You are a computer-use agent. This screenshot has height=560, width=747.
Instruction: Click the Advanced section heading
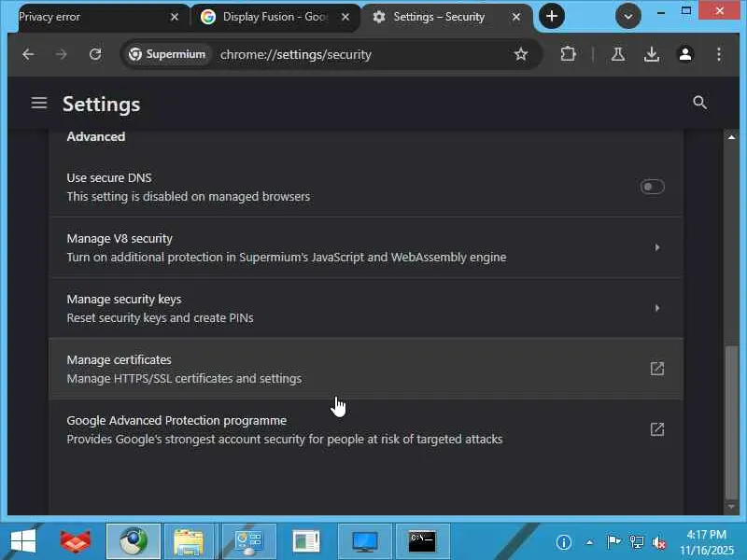(96, 136)
